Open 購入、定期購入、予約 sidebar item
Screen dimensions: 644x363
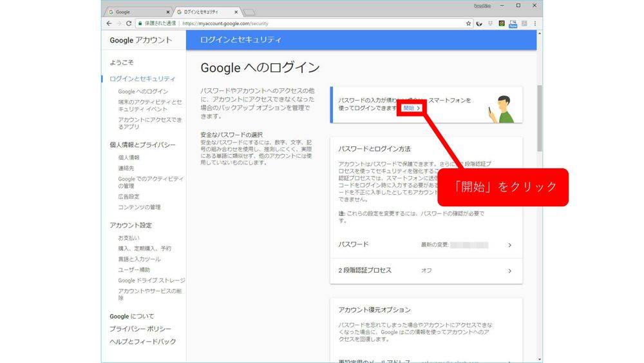pos(144,248)
